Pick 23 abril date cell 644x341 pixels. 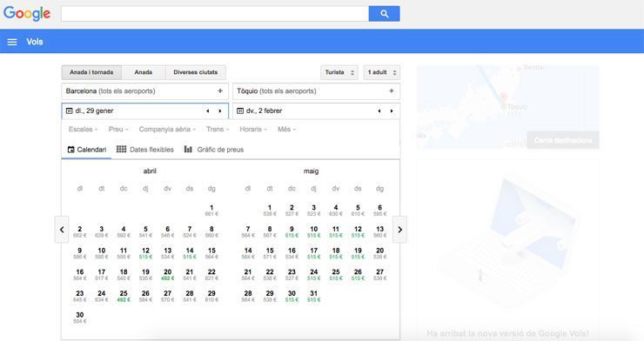pos(80,296)
